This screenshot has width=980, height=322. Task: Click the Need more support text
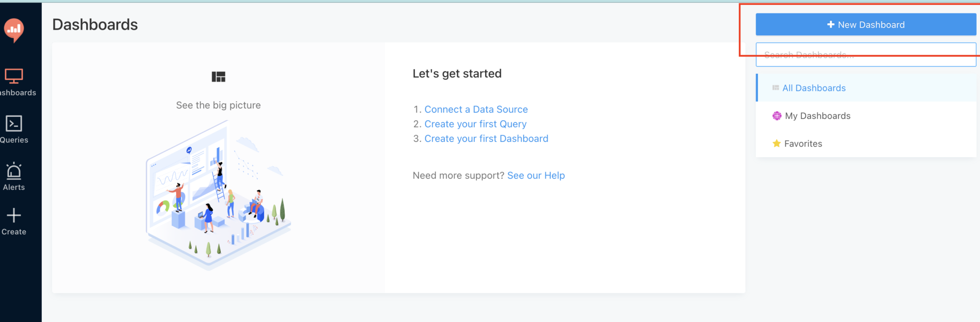point(458,175)
